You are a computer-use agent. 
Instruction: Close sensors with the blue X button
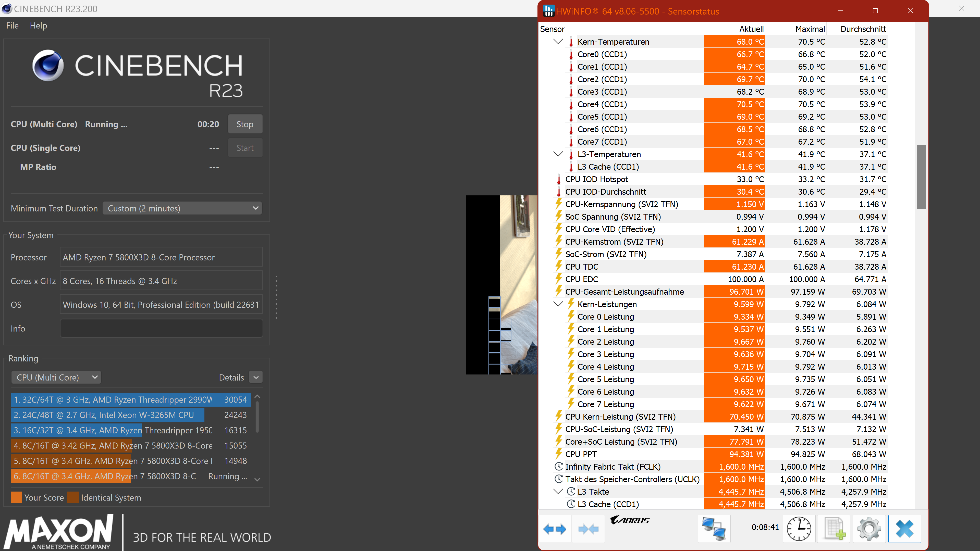tap(904, 529)
